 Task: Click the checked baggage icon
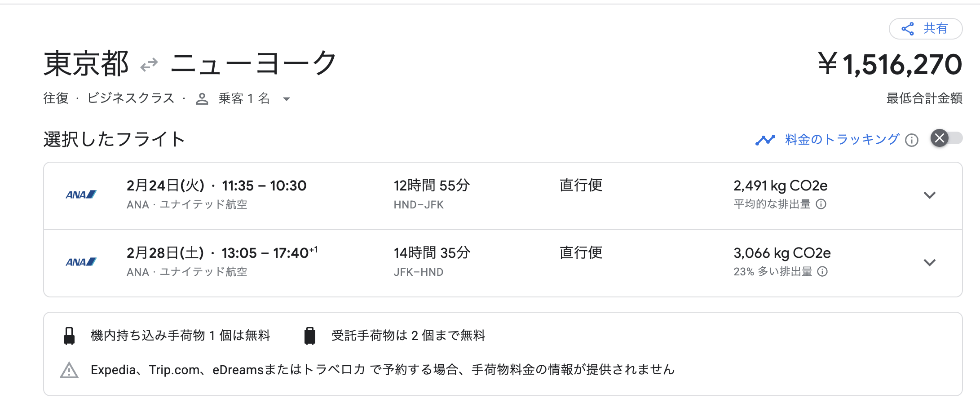[x=310, y=335]
